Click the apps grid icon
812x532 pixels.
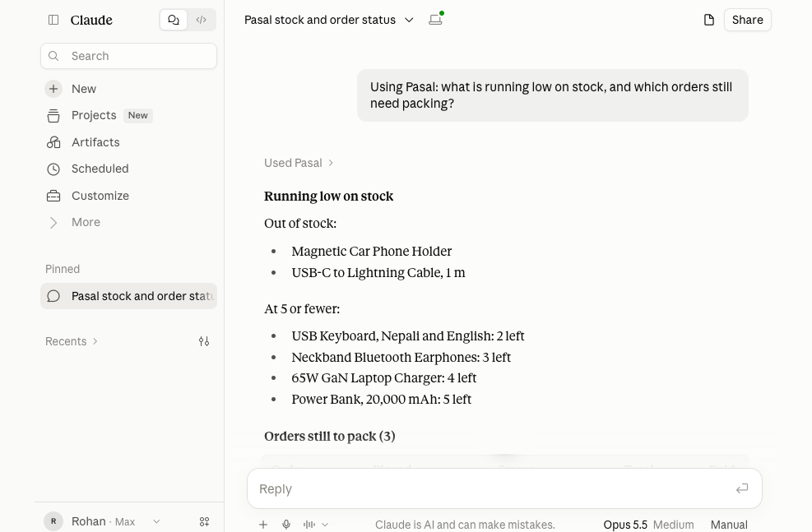click(x=205, y=521)
